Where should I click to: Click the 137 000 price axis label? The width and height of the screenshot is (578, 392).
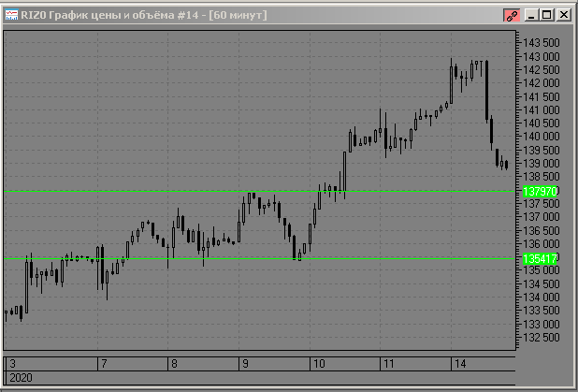(542, 217)
